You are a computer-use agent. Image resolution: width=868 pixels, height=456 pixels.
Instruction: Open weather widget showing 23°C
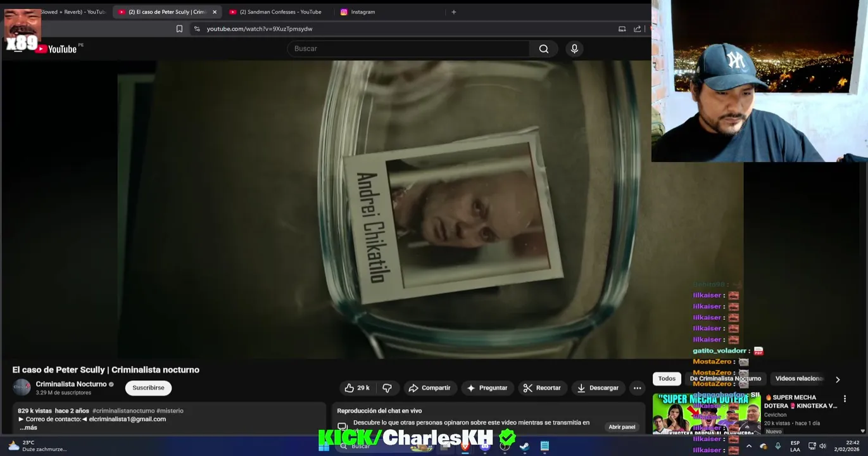[38, 446]
